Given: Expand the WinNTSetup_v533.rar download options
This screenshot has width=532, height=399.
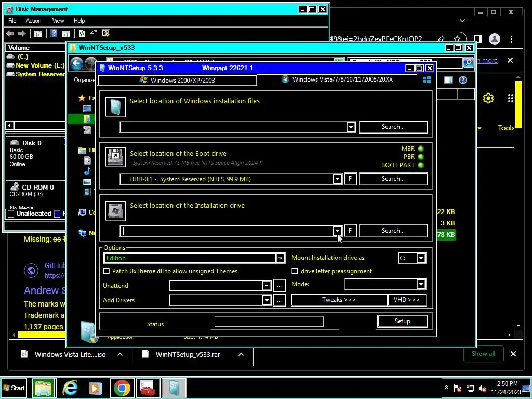Looking at the screenshot, I should [x=241, y=354].
